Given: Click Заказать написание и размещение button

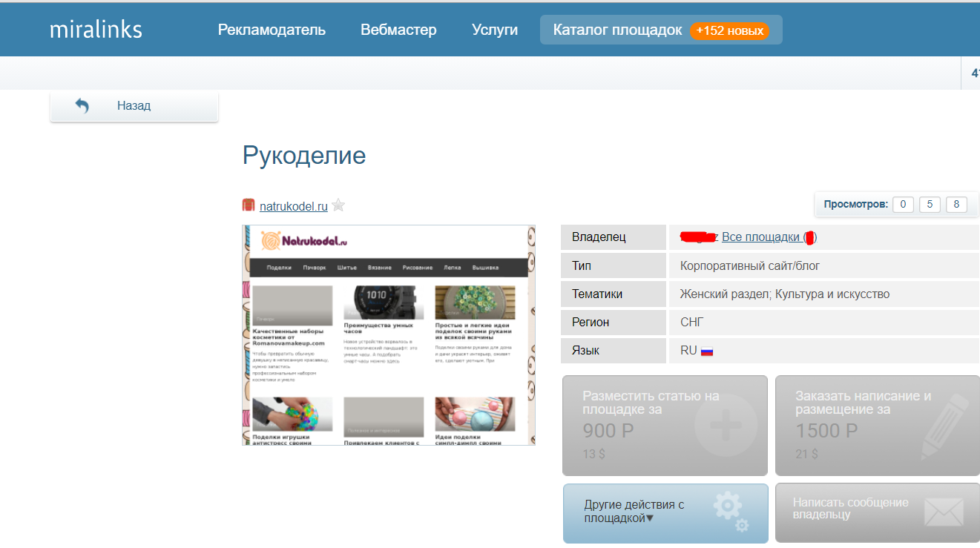Looking at the screenshot, I should [x=878, y=425].
